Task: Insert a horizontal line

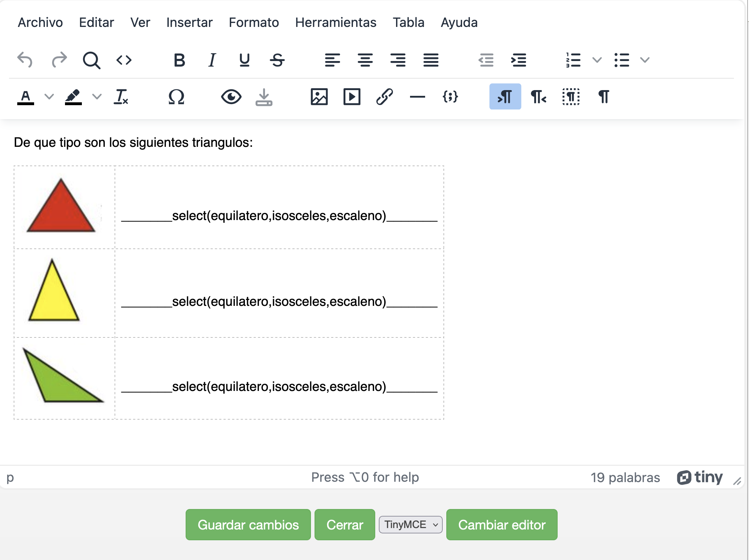Action: point(417,97)
